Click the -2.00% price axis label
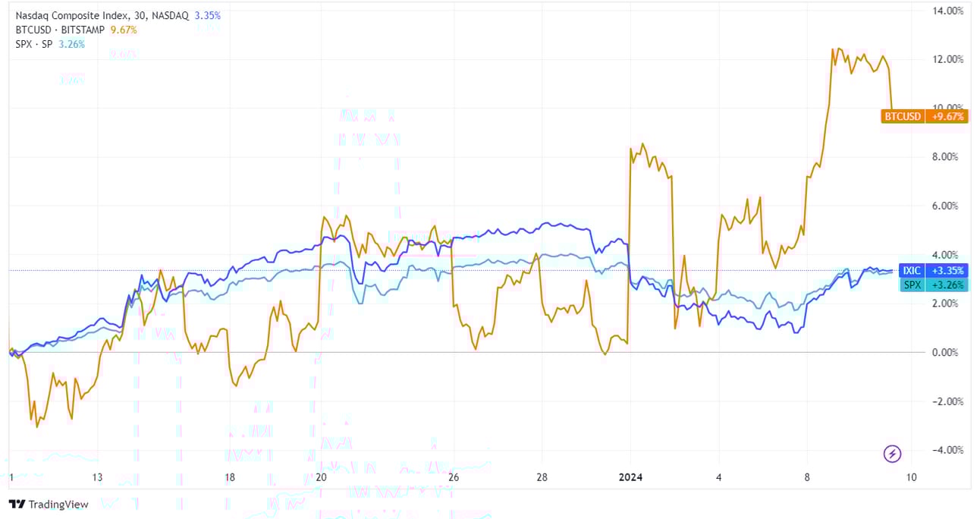 pyautogui.click(x=948, y=401)
